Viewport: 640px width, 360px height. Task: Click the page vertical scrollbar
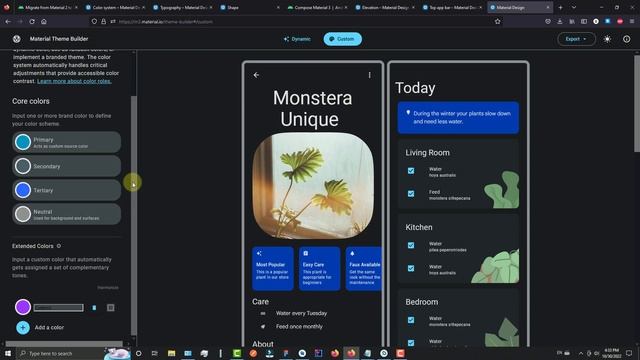click(x=637, y=103)
